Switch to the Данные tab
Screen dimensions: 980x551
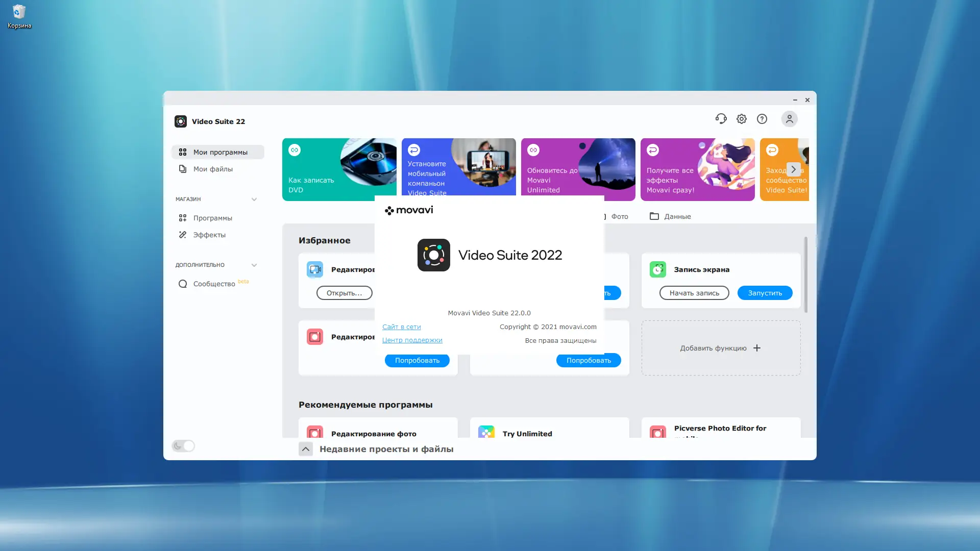pos(670,216)
